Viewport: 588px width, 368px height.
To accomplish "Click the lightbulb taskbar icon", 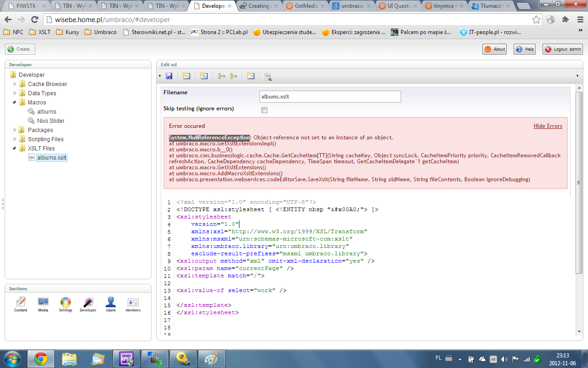I will (183, 358).
